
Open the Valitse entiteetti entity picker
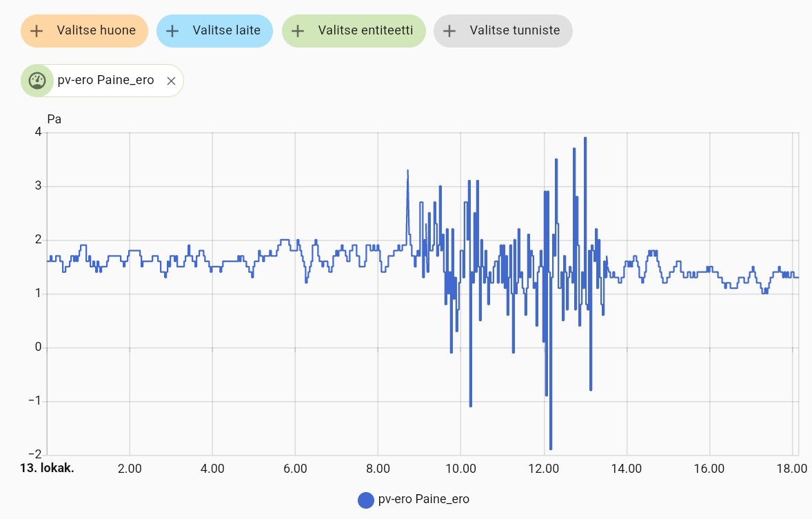tap(365, 31)
